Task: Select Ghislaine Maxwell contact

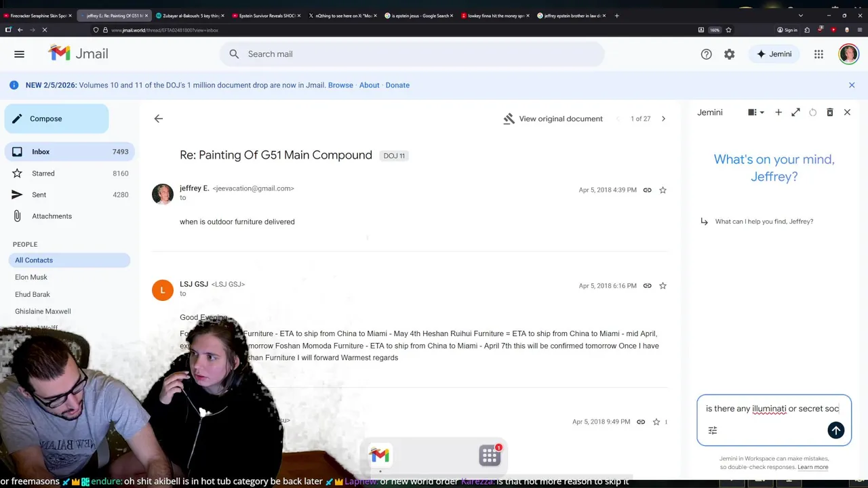Action: click(43, 311)
